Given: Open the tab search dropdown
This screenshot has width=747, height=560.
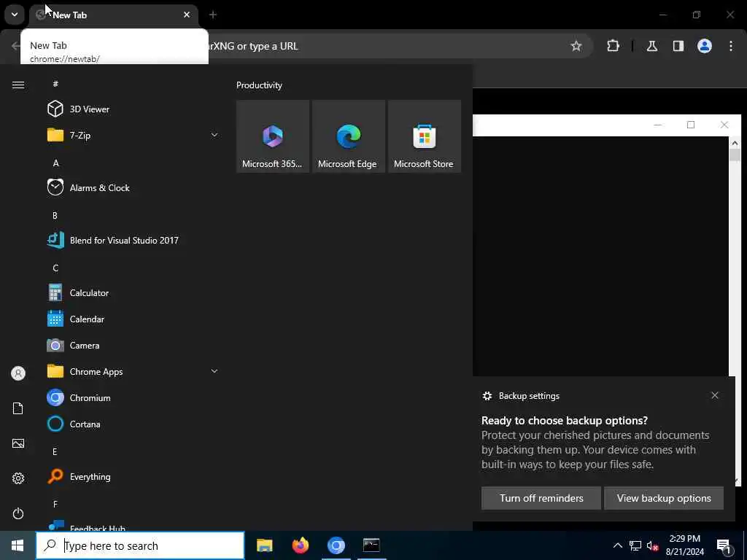Looking at the screenshot, I should (x=15, y=15).
